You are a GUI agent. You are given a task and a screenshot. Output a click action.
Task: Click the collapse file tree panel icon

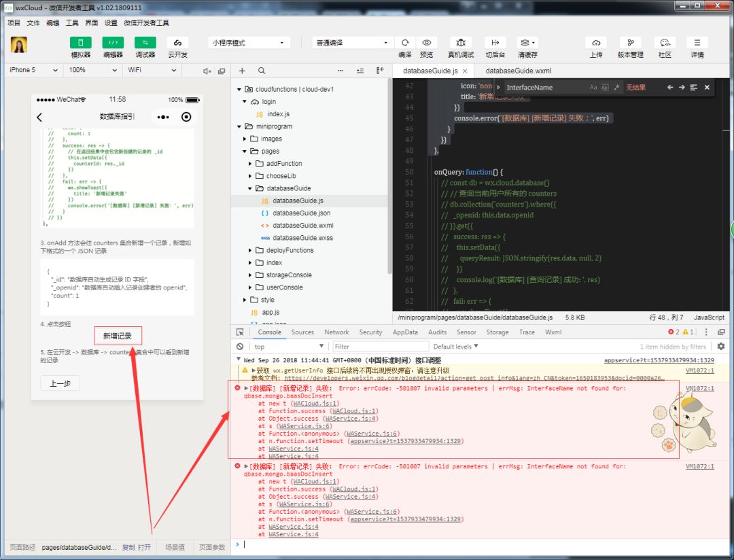click(x=380, y=70)
